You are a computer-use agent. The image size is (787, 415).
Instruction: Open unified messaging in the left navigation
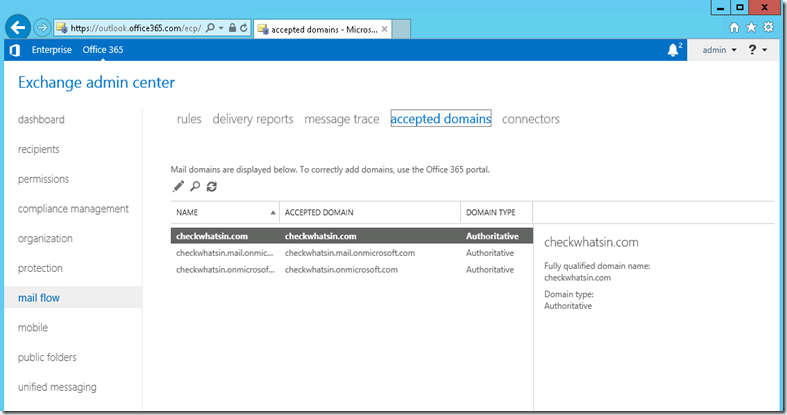pos(57,387)
